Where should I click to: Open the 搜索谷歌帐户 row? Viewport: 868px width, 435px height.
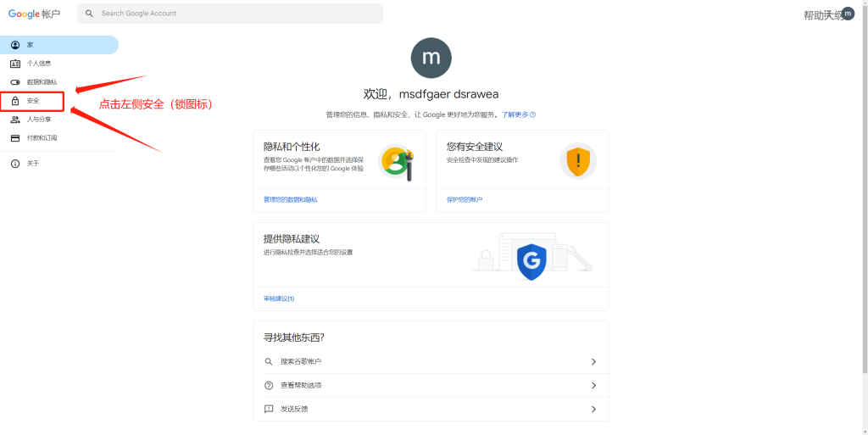(431, 361)
